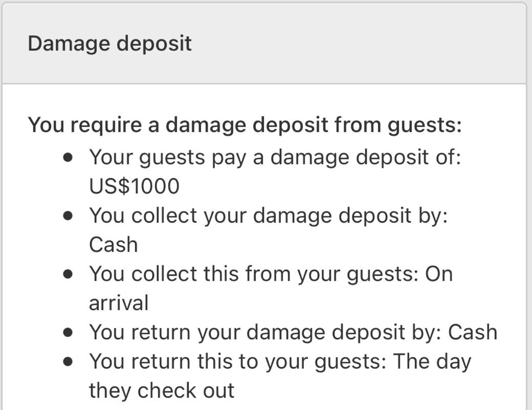
Task: Click empty gray area of the panel header
Action: click(356, 44)
